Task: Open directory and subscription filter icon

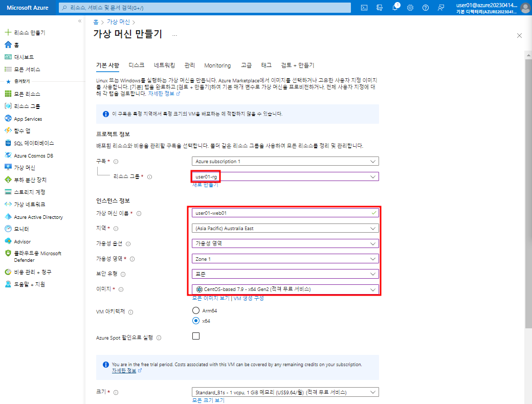Action: [380, 8]
